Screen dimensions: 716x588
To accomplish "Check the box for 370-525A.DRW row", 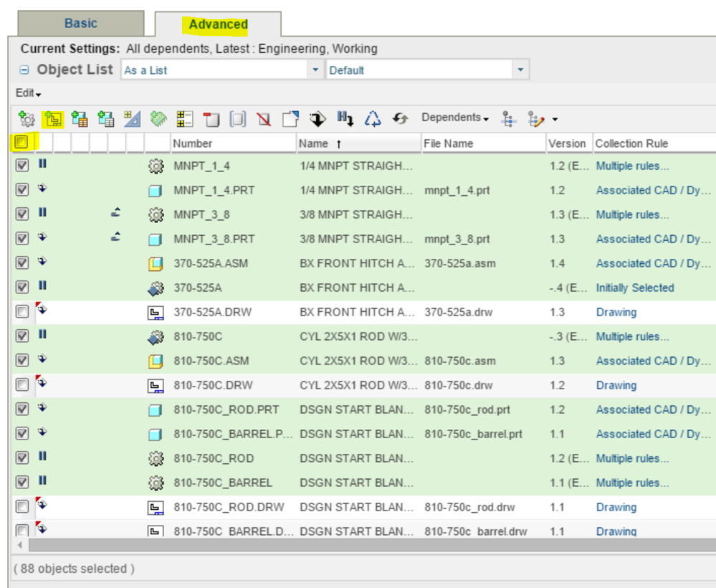I will pos(22,312).
